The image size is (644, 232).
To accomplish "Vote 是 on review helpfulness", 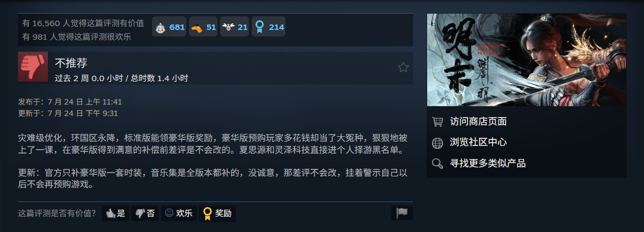I will 116,213.
